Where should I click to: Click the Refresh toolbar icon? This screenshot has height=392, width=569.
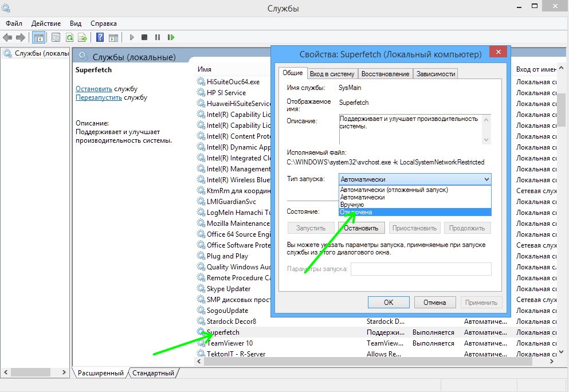click(69, 38)
